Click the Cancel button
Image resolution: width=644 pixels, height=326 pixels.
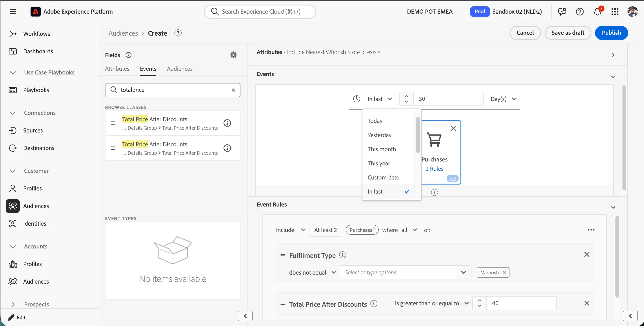525,33
